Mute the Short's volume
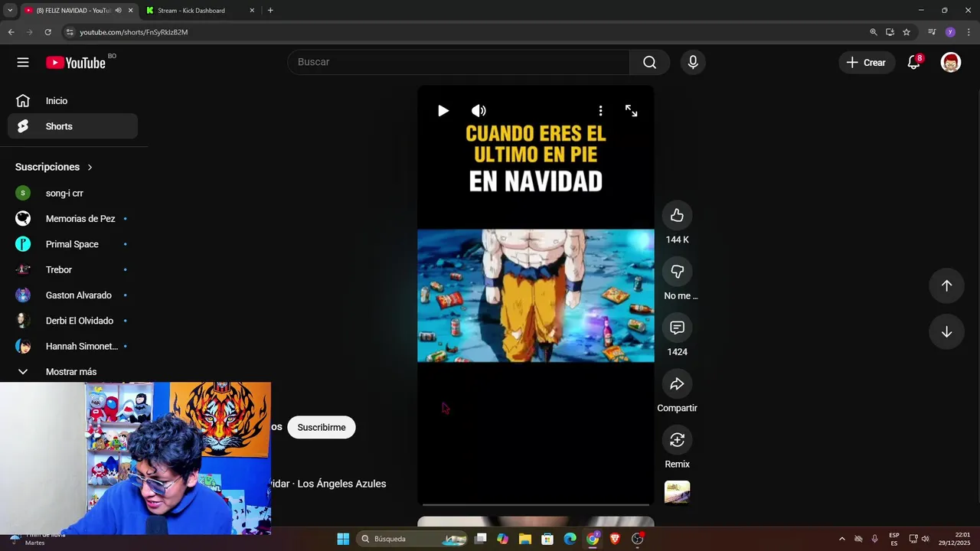980x551 pixels. click(x=479, y=111)
